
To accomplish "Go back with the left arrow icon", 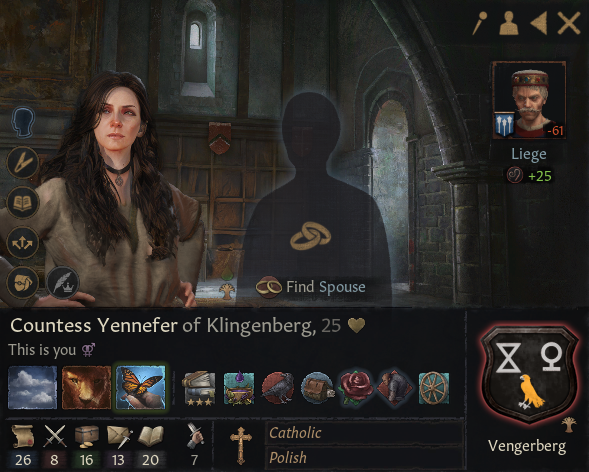I will tap(539, 23).
